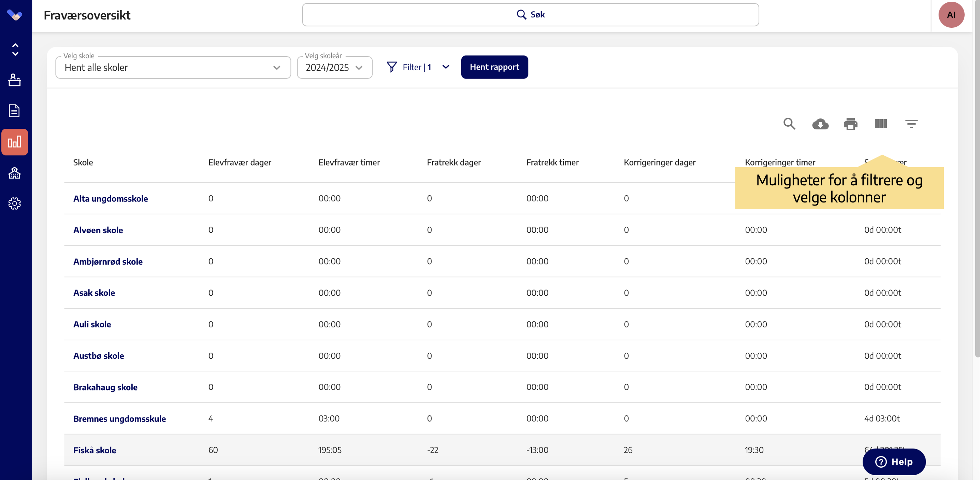
Task: Click the print icon
Action: pyautogui.click(x=850, y=124)
